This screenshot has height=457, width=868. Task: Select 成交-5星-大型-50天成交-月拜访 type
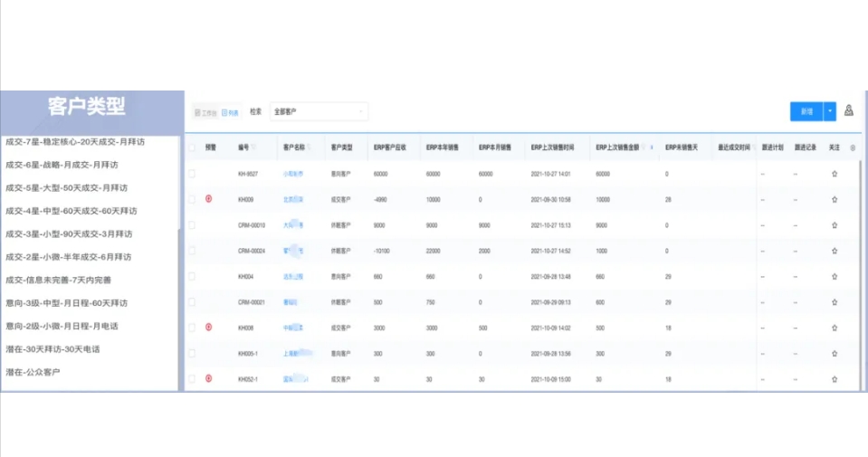pos(66,187)
